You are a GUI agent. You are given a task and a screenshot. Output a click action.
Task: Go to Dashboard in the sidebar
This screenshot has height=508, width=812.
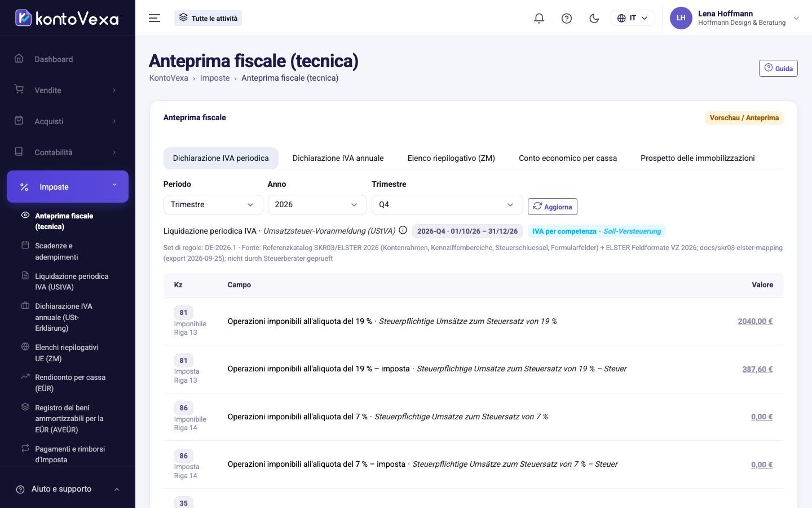[x=68, y=59]
